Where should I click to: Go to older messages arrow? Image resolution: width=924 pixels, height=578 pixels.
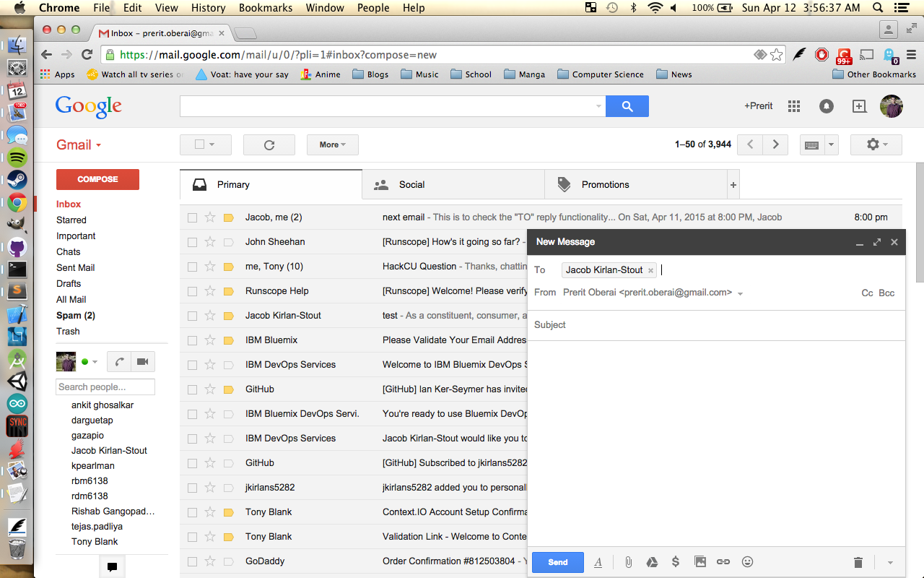tap(775, 144)
